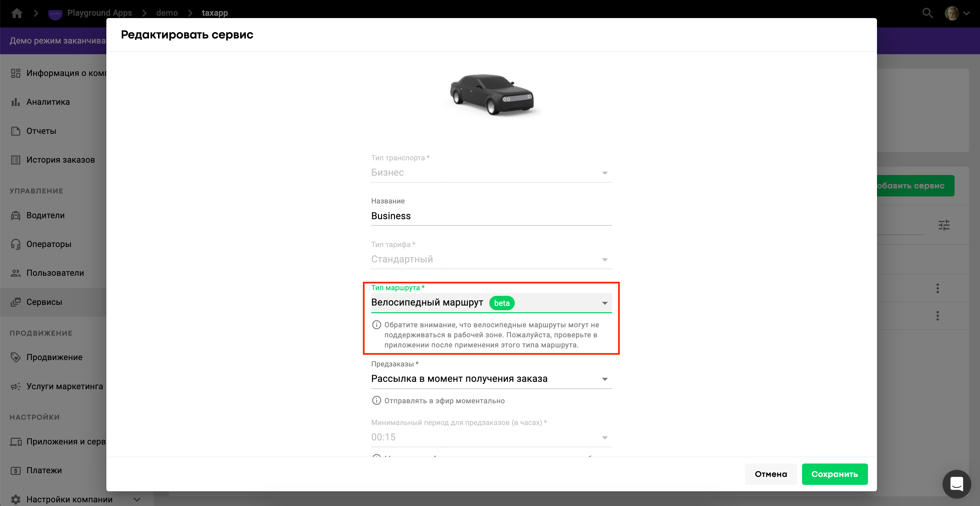The width and height of the screenshot is (980, 506).
Task: Open the Тип маршрута dropdown
Action: pyautogui.click(x=491, y=303)
